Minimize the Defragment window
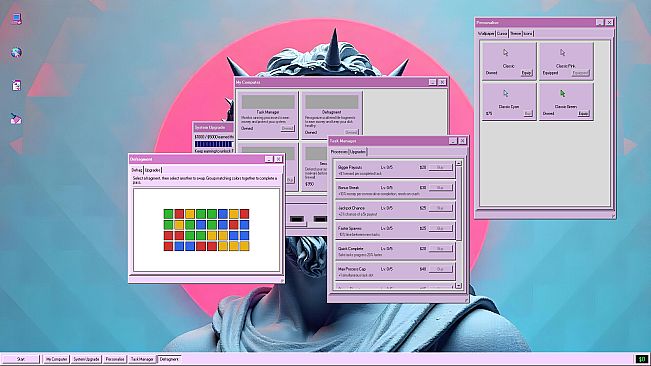This screenshot has width=651, height=366. pyautogui.click(x=269, y=159)
